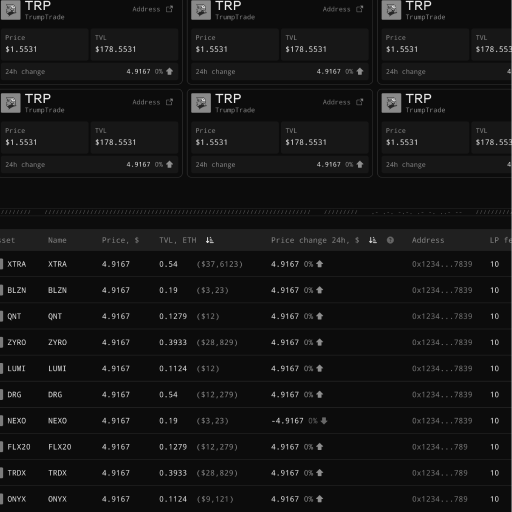Click the Name column header

pyautogui.click(x=57, y=240)
